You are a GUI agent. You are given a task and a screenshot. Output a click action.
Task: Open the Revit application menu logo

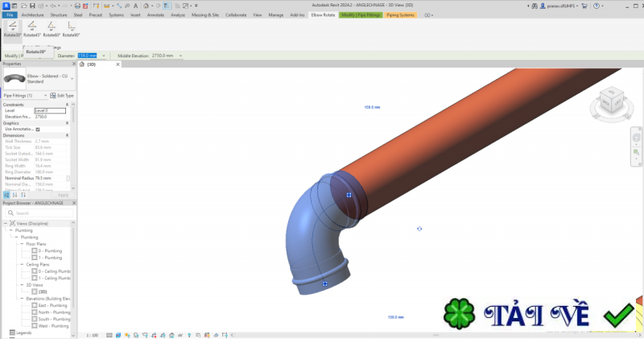tap(6, 6)
